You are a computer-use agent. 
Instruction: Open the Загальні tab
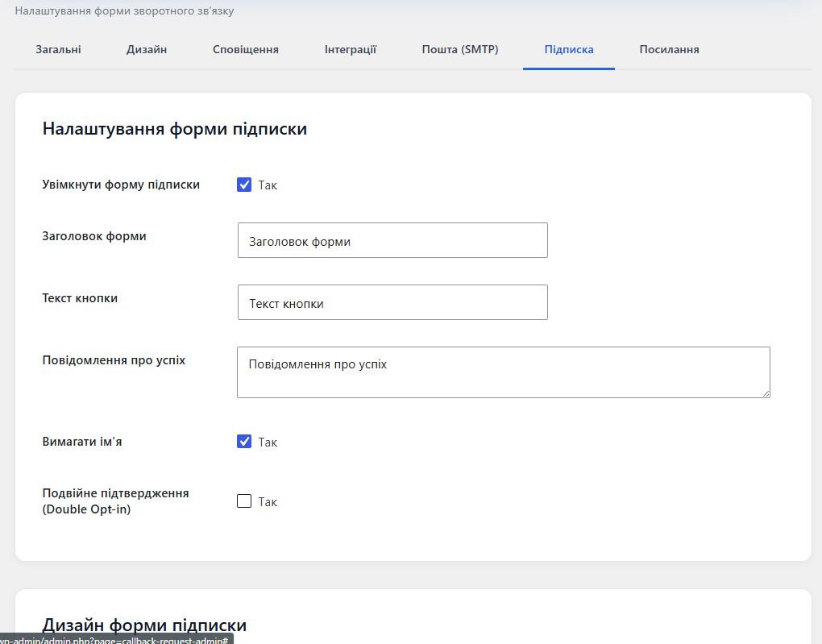click(58, 49)
